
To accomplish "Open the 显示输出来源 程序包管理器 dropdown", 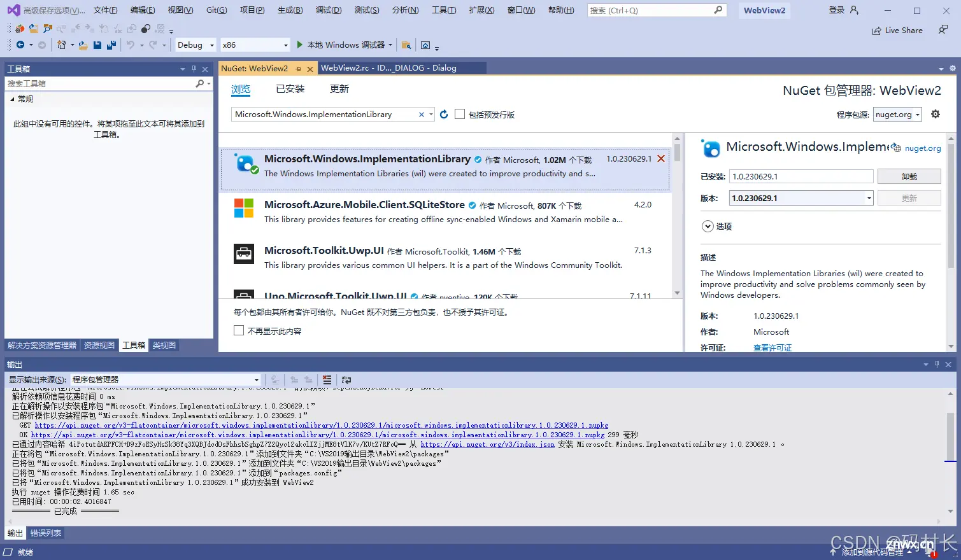I will coord(166,379).
